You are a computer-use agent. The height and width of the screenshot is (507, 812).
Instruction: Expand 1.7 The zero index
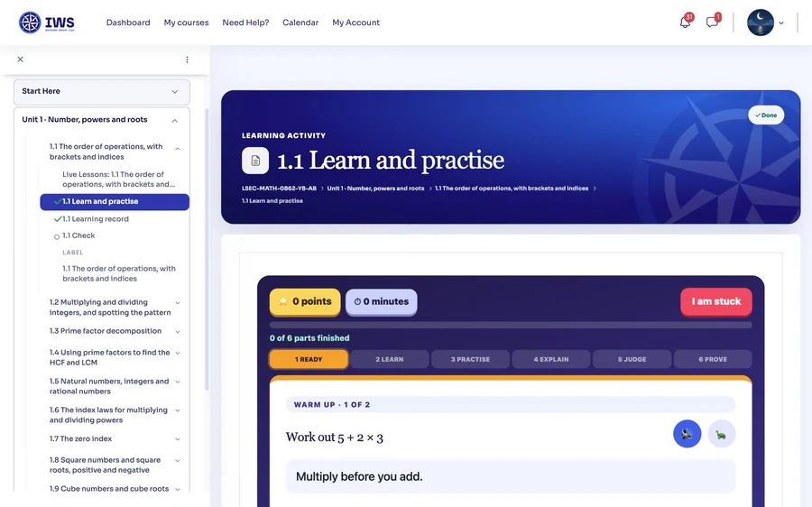coord(178,439)
